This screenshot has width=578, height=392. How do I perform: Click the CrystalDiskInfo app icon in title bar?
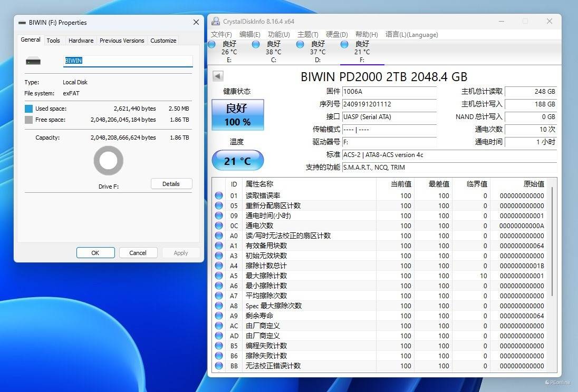point(216,22)
